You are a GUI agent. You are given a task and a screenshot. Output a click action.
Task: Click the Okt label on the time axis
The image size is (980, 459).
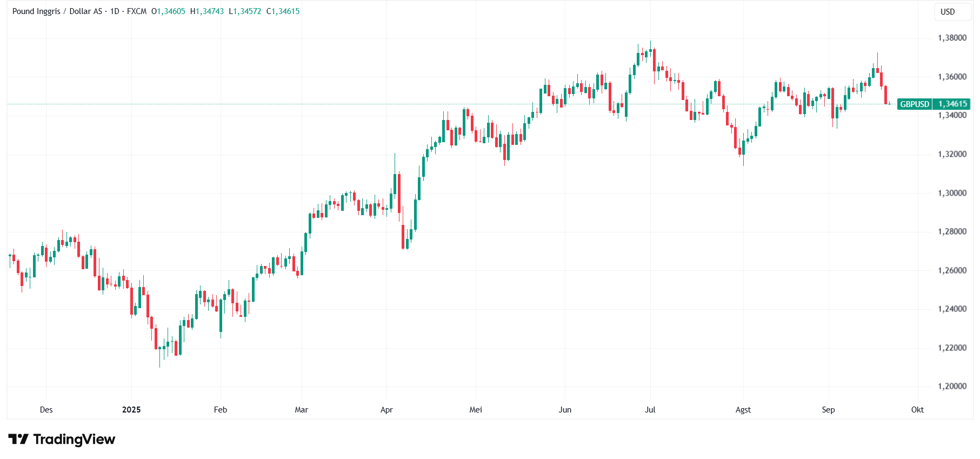(x=918, y=410)
